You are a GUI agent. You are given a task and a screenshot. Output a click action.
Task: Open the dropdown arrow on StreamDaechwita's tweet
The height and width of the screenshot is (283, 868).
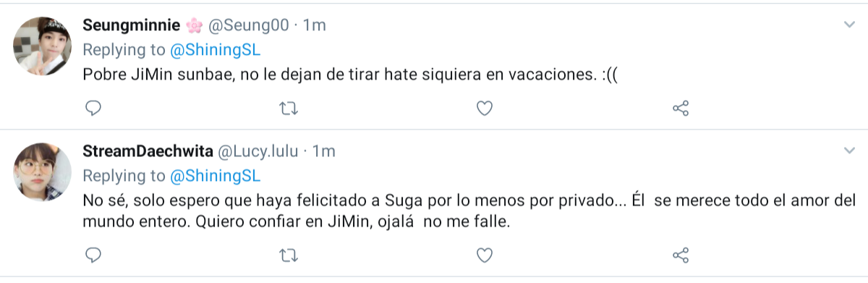click(x=849, y=151)
